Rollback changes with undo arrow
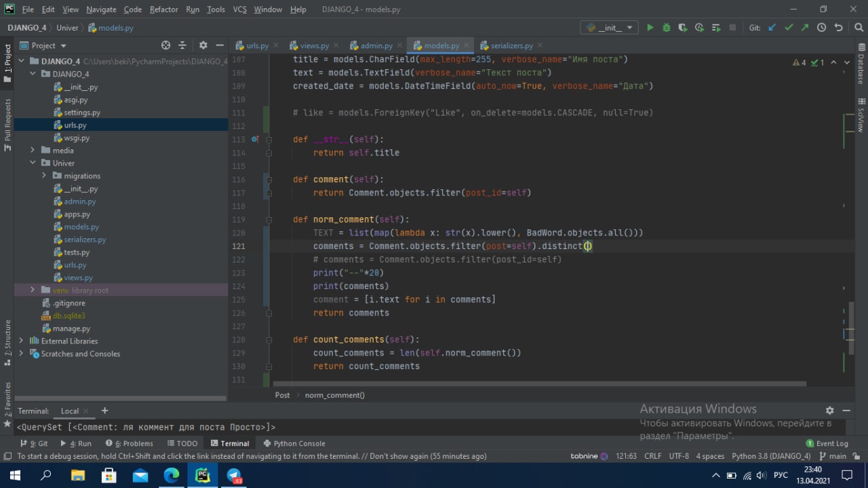 [839, 28]
